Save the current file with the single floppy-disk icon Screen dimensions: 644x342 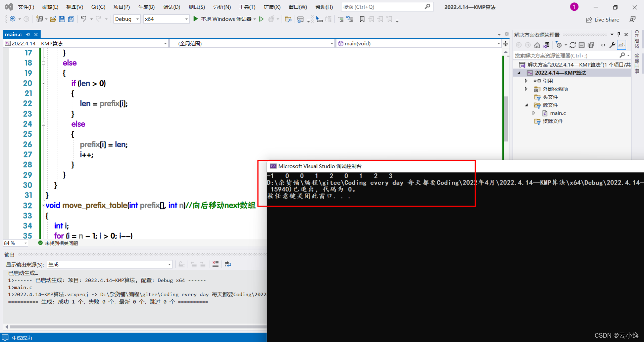pyautogui.click(x=62, y=19)
